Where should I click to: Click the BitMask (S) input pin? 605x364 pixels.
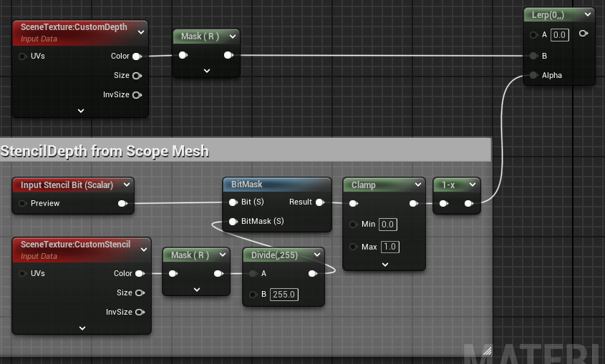click(x=233, y=222)
